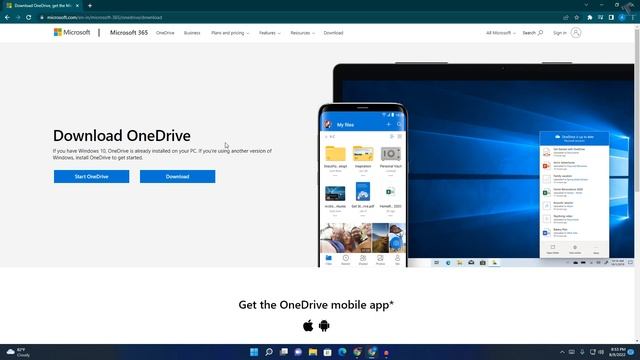Open Microsoft Store from the taskbar
The height and width of the screenshot is (360, 640).
327,352
